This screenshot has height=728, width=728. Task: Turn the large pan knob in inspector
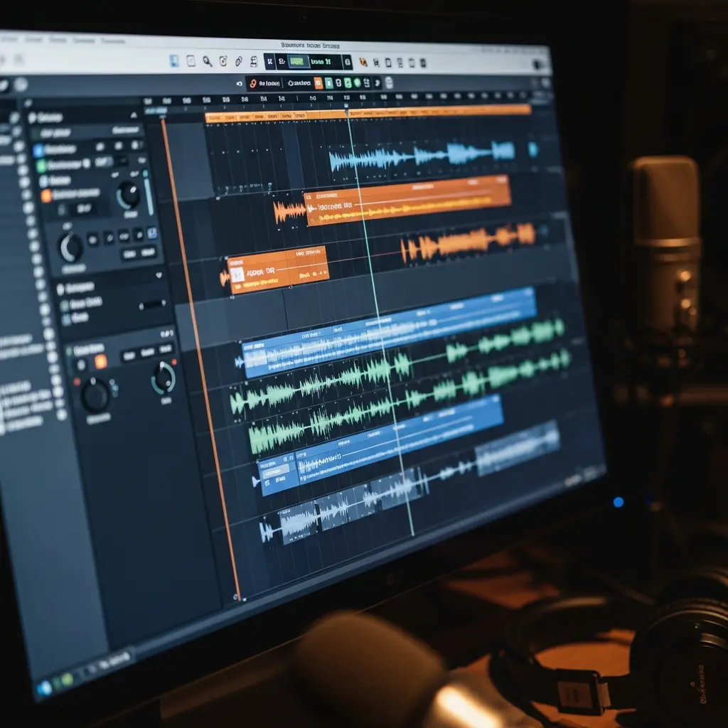tap(70, 246)
